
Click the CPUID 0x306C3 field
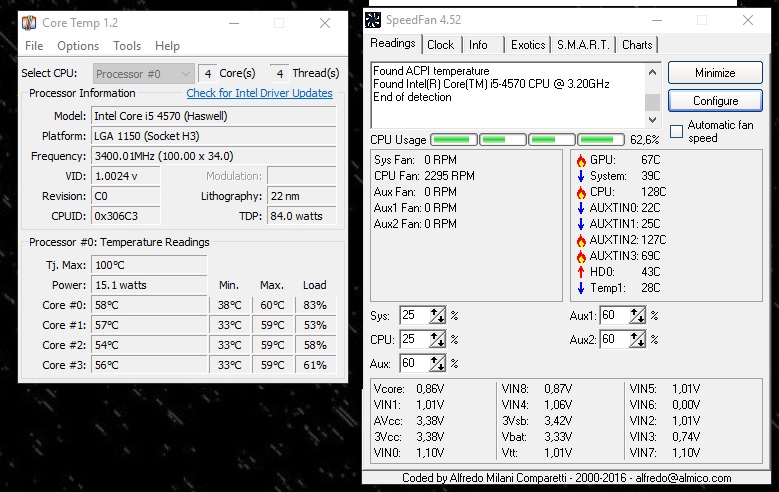coord(126,216)
